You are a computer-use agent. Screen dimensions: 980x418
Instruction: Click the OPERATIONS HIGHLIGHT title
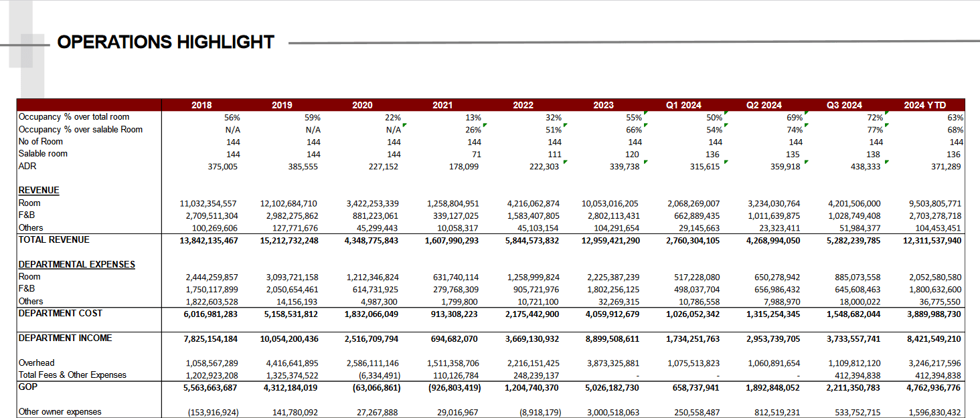pyautogui.click(x=165, y=42)
